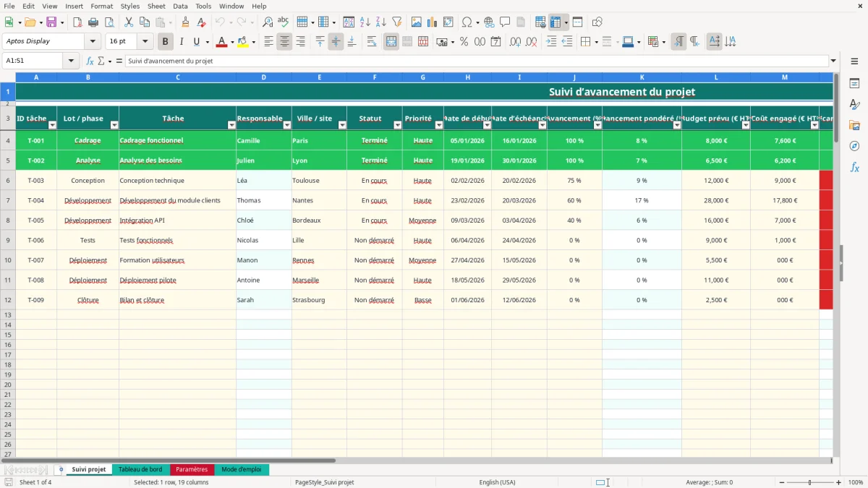Open the Data menu

pos(180,6)
